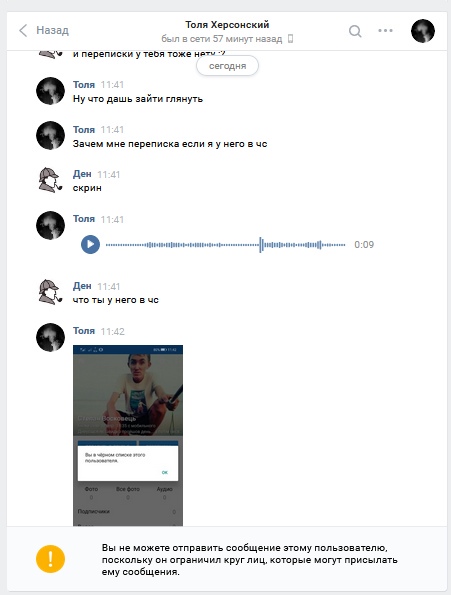
Task: Click the Толя name link at 11:42
Action: point(84,331)
